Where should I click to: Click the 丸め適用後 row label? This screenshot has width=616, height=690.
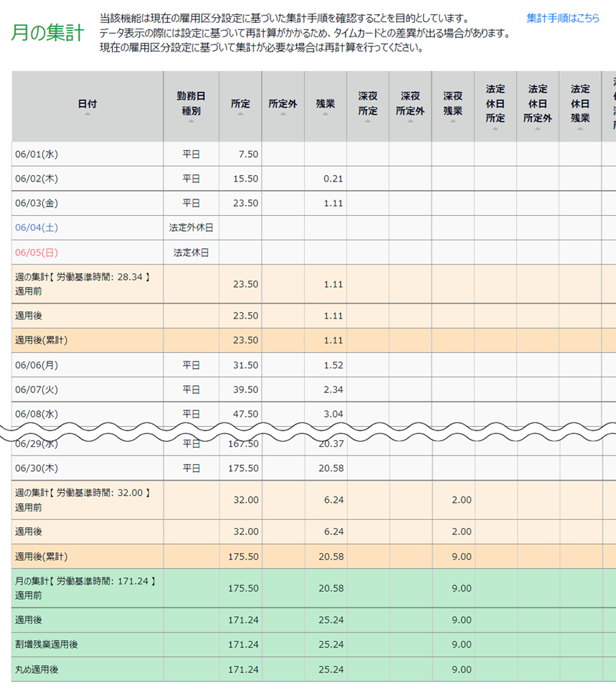coord(37,669)
